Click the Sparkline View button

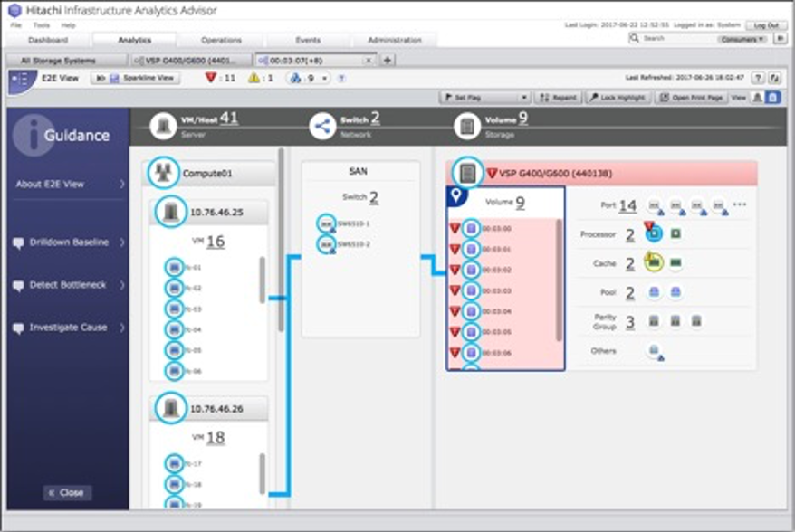coord(135,78)
